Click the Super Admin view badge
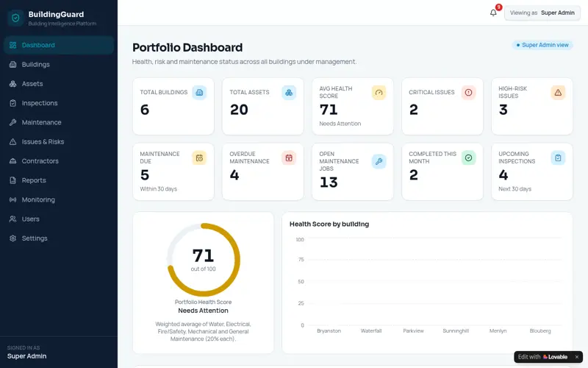The image size is (588, 368). point(542,45)
